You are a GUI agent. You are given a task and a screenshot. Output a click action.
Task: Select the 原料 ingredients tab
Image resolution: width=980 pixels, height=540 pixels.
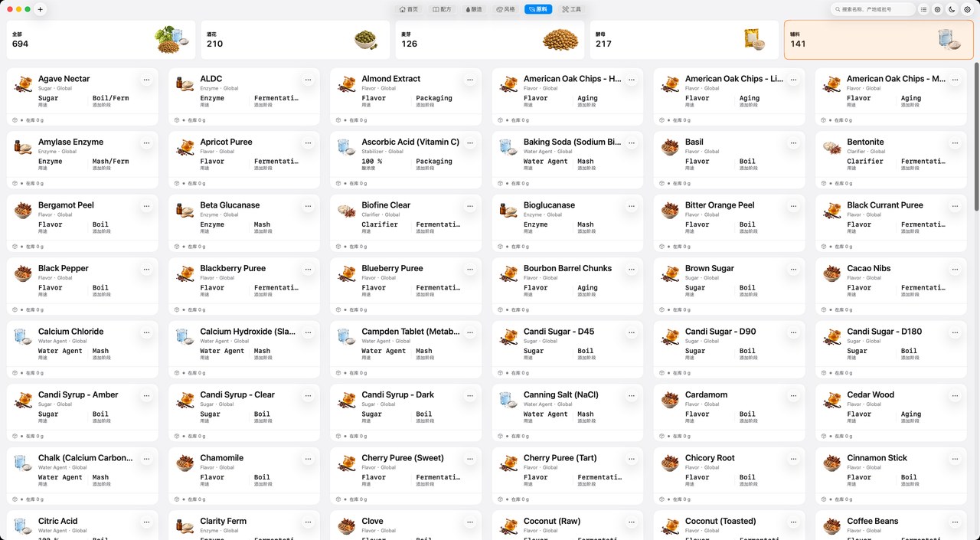pyautogui.click(x=537, y=9)
